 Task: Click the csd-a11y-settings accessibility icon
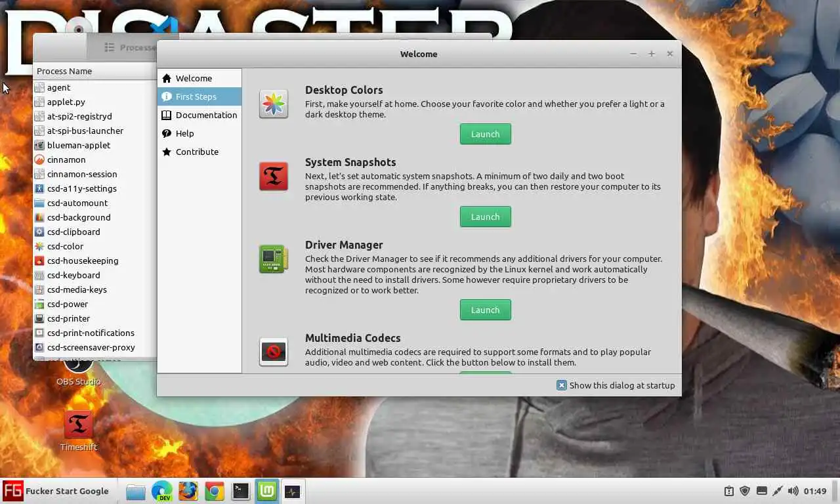point(39,188)
